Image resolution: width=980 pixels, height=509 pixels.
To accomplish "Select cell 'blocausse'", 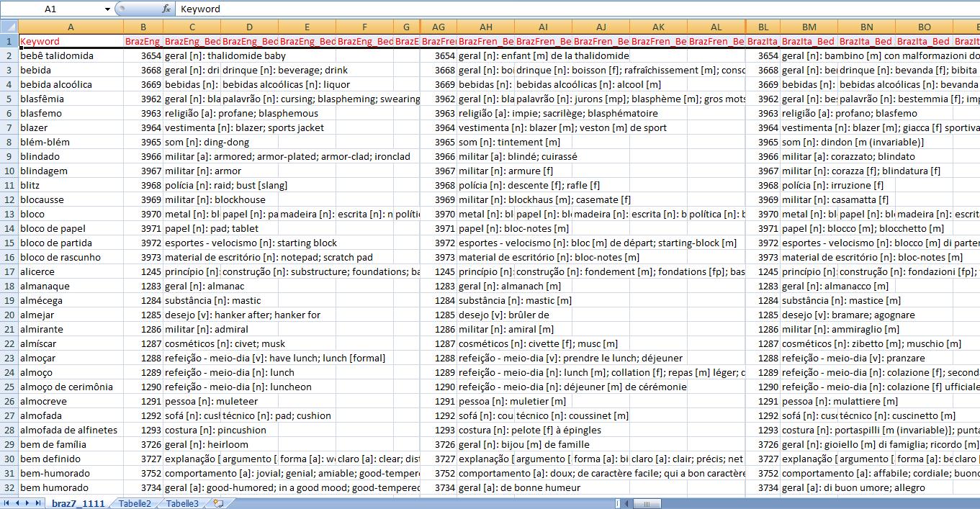I will 71,199.
